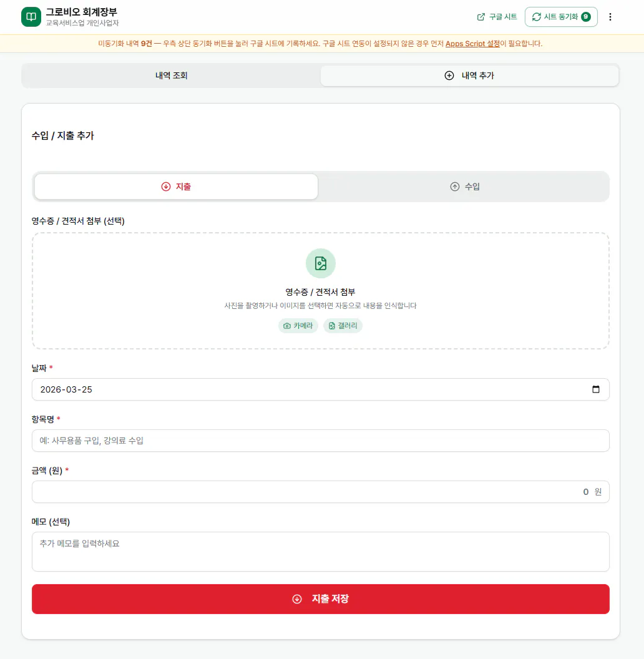Click the plus icon on 내역 추가 tab
644x659 pixels.
(449, 75)
